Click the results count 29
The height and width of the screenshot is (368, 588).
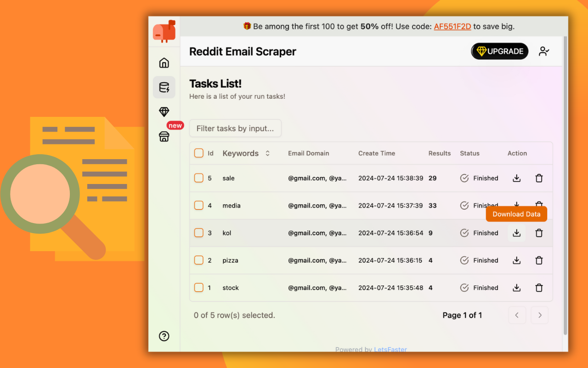tap(433, 178)
